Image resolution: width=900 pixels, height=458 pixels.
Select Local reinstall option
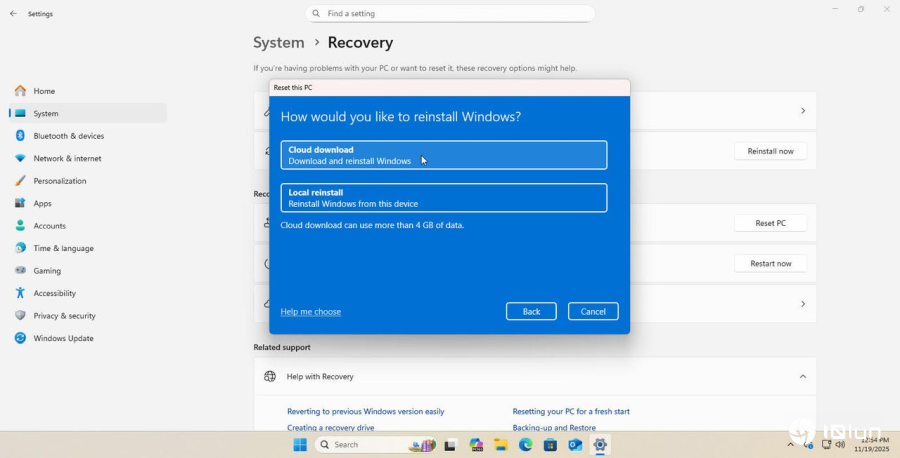(x=443, y=197)
